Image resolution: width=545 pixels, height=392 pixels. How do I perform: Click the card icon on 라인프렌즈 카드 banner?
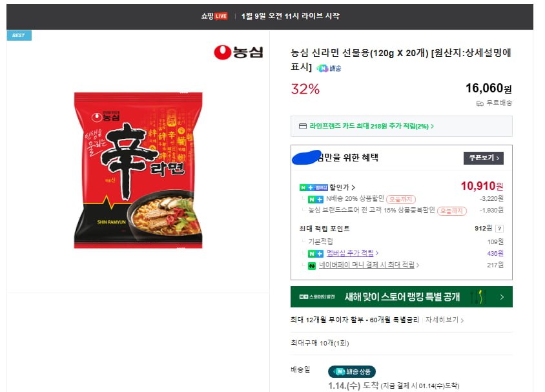302,126
